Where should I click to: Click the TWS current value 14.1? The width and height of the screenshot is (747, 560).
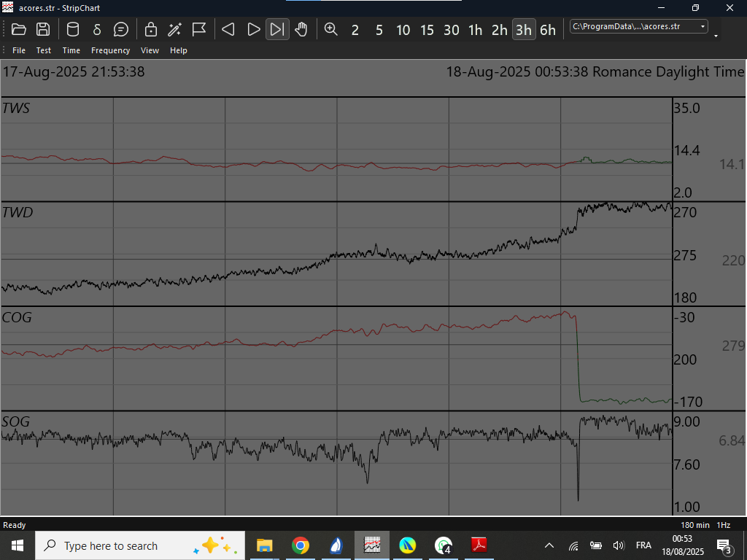(732, 164)
